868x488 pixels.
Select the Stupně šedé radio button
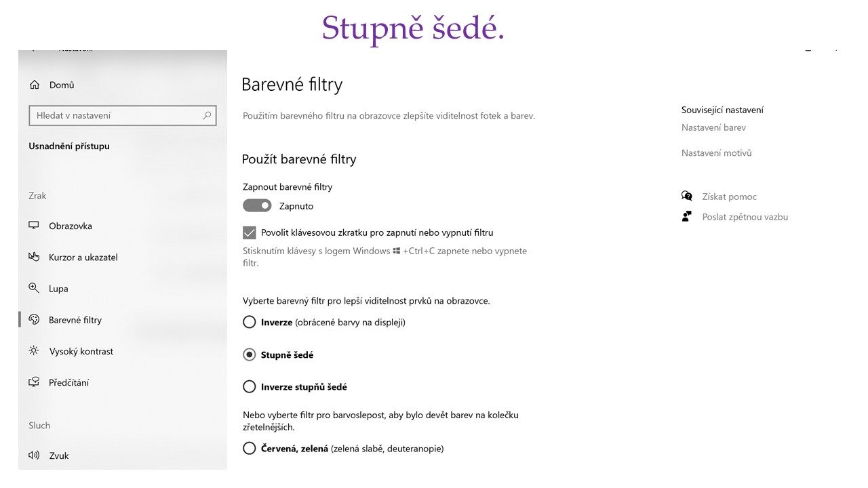point(249,354)
